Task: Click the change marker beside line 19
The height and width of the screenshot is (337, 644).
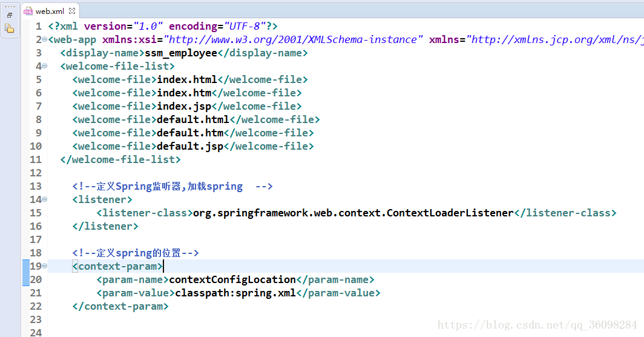Action: click(26, 273)
